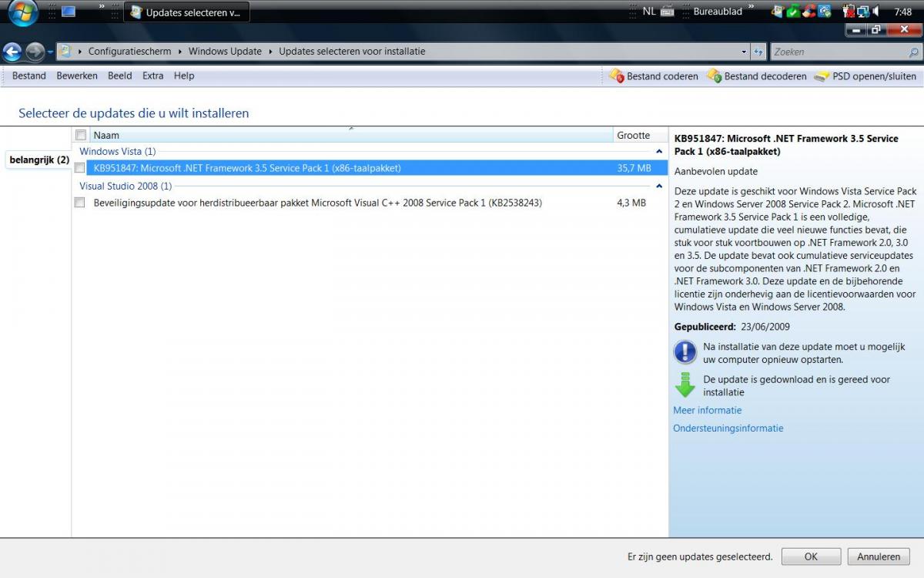Open the Help menu
The width and height of the screenshot is (924, 578).
pos(184,76)
